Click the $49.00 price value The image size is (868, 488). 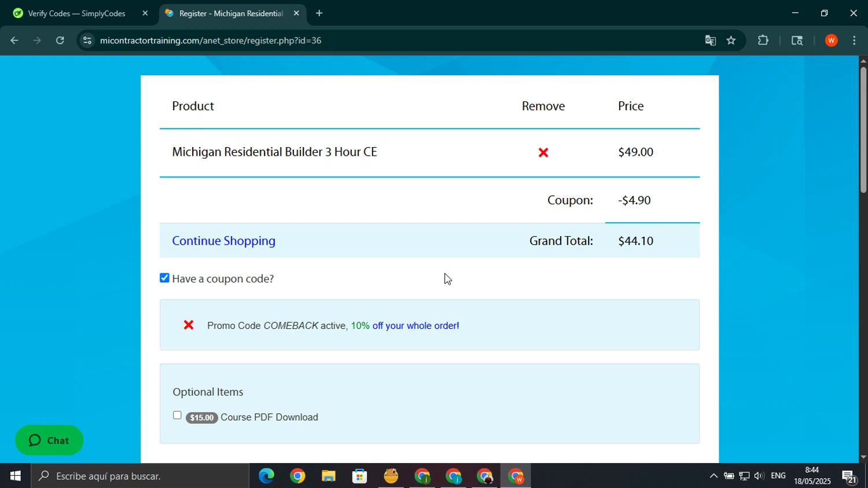tap(635, 152)
